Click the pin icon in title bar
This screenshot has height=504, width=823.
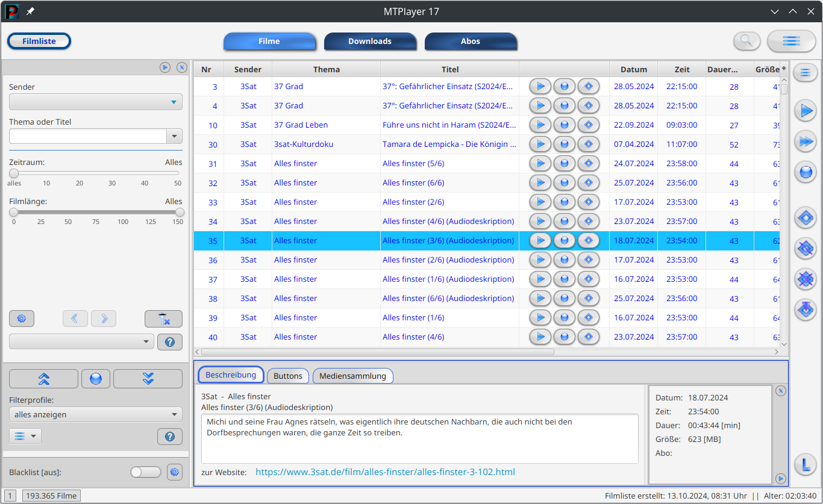30,11
